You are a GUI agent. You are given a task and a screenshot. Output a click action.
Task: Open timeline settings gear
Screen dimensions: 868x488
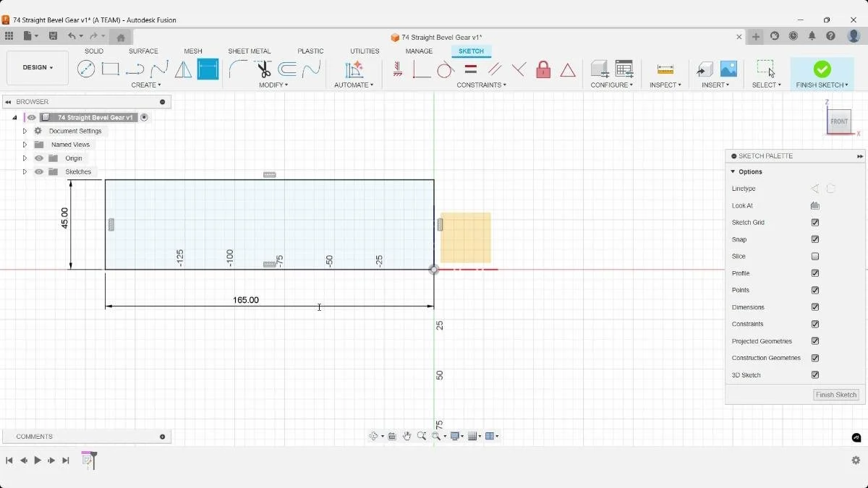pos(856,461)
